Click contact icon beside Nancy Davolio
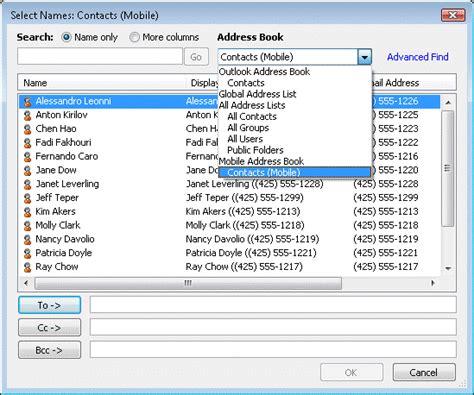Image resolution: width=474 pixels, height=395 pixels. [28, 240]
